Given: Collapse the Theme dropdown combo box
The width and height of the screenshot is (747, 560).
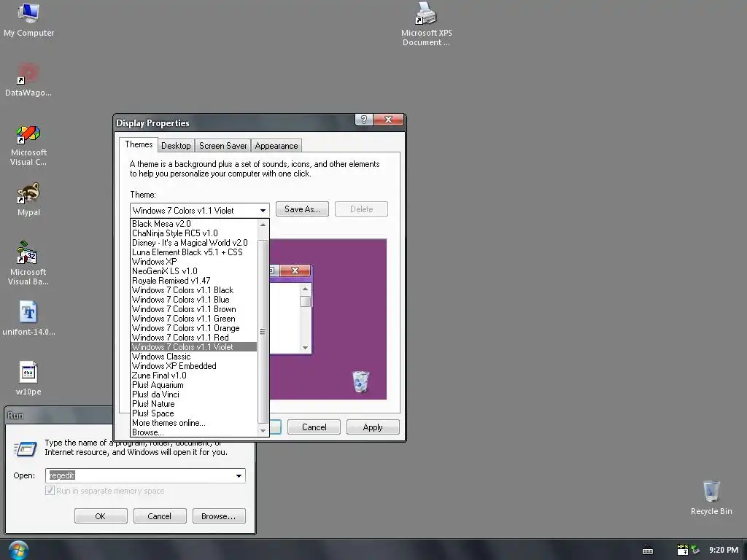Looking at the screenshot, I should tap(263, 211).
